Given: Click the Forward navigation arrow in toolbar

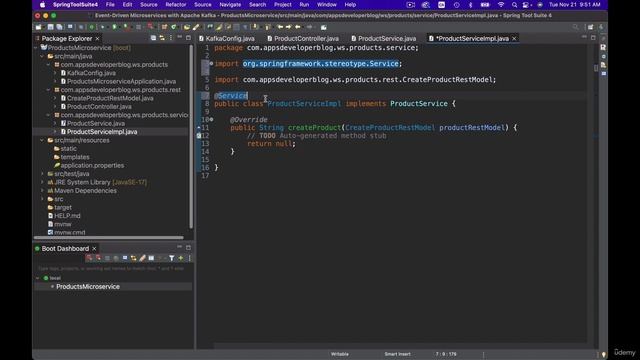Looking at the screenshot, I should point(309,27).
